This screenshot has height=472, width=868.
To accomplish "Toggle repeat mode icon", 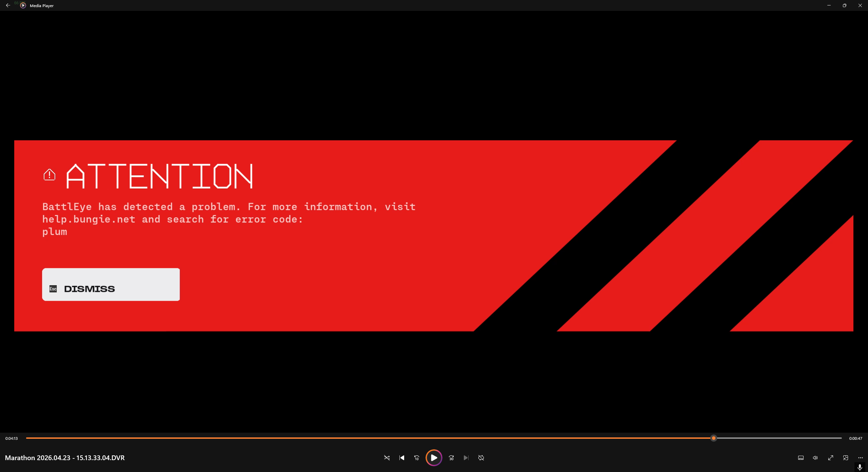I will (481, 458).
